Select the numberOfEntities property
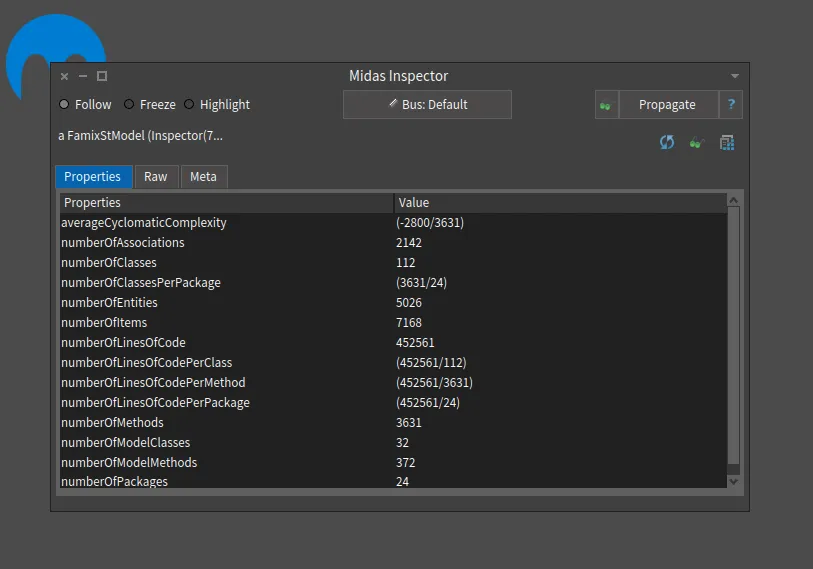This screenshot has height=569, width=813. [109, 303]
